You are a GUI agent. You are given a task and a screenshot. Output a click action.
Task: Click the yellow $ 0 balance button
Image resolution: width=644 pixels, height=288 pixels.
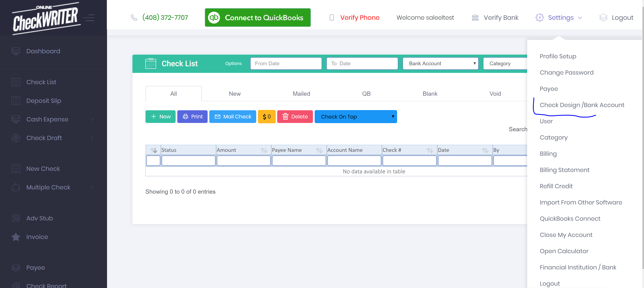(x=267, y=117)
